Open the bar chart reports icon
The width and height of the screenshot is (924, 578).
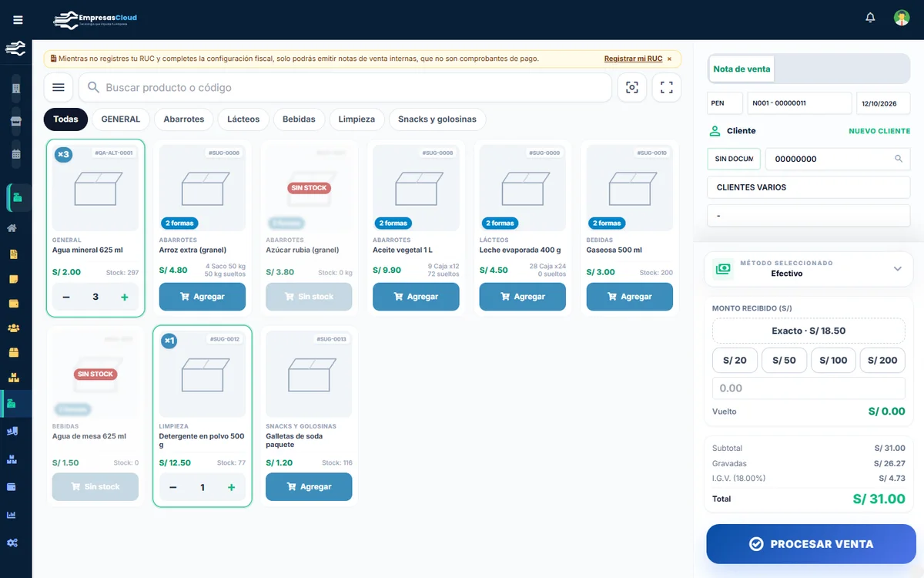[x=13, y=515]
